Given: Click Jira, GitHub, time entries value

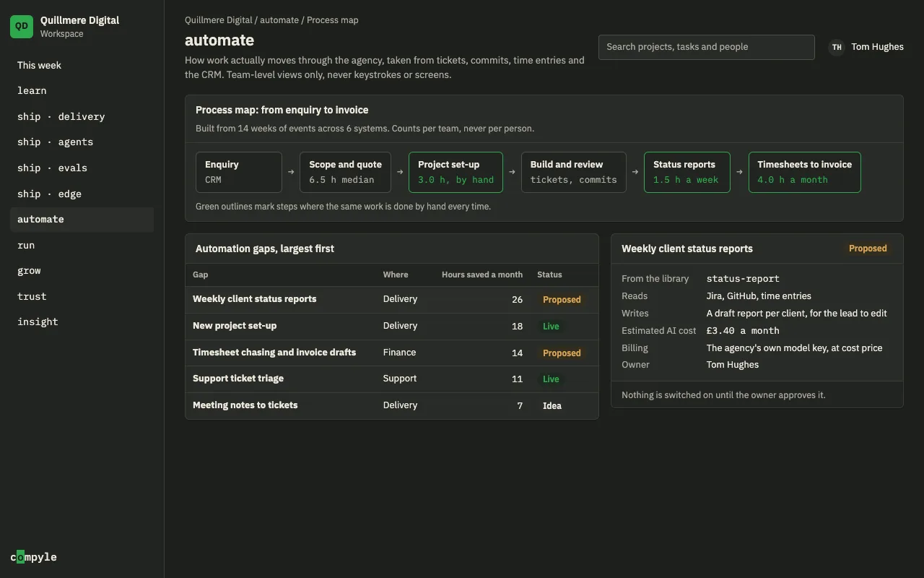Looking at the screenshot, I should click(x=759, y=296).
